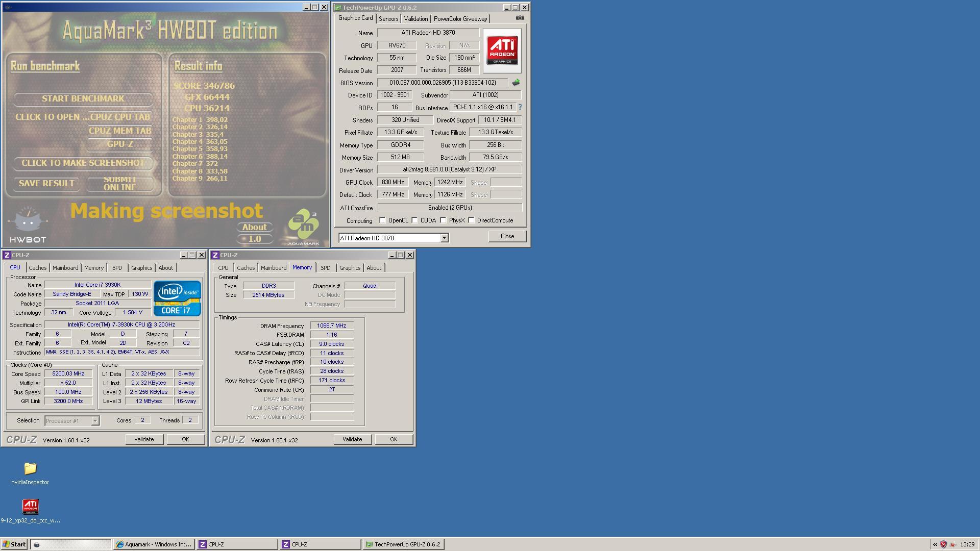Click the first CPU-Z taskbar button
980x551 pixels.
pos(237,544)
